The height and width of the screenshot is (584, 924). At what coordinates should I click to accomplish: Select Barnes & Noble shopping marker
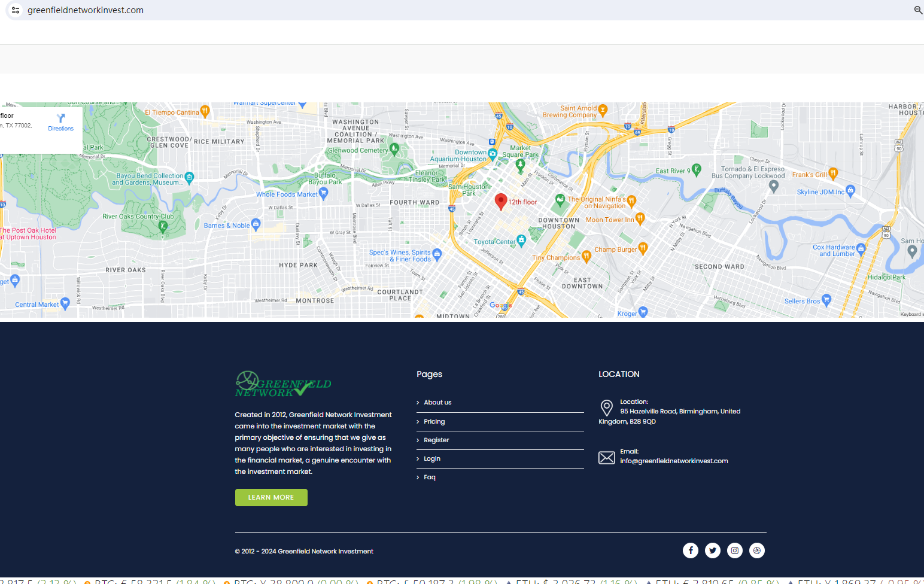tap(256, 224)
